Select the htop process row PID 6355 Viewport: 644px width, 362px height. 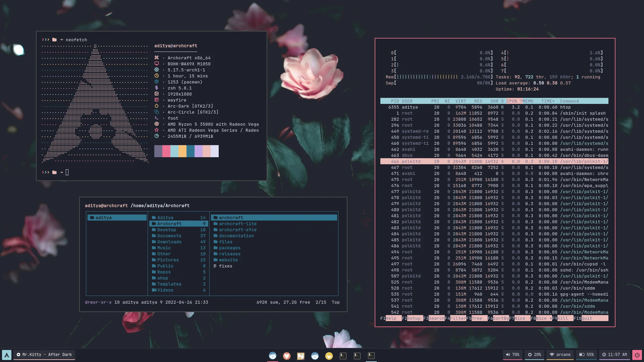click(x=494, y=107)
